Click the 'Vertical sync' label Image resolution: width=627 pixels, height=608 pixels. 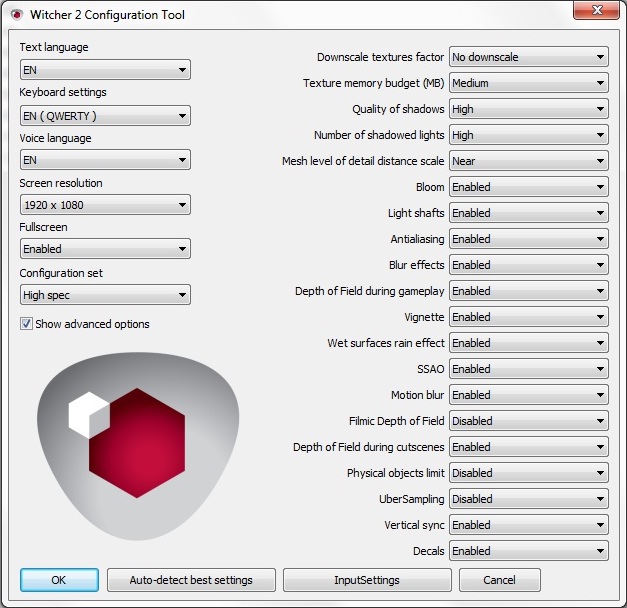pyautogui.click(x=414, y=525)
